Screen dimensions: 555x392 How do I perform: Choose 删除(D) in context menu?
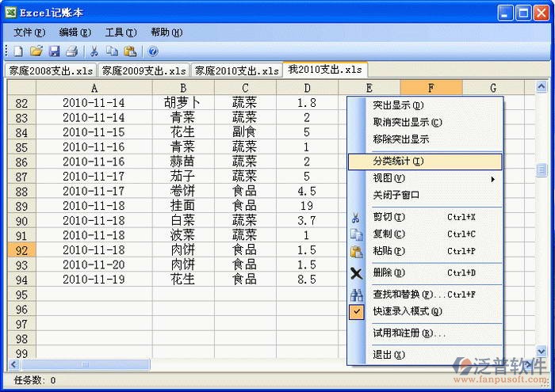click(x=425, y=273)
